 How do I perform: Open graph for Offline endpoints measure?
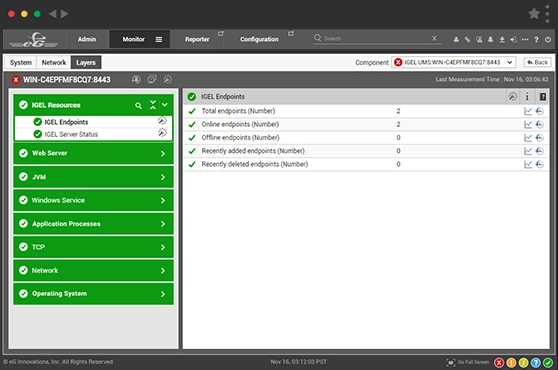coord(528,138)
